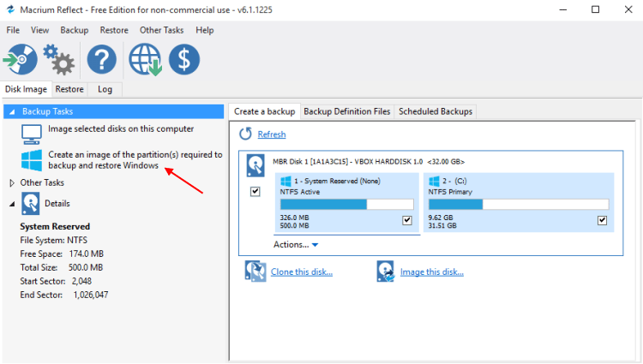Viewport: 643px width, 364px height.
Task: Click the Refresh link
Action: (x=272, y=134)
